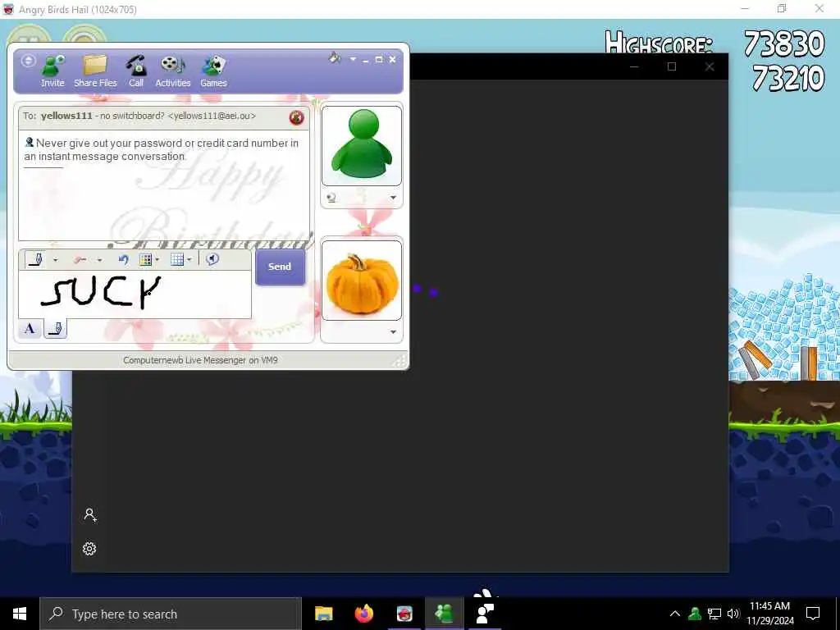Image resolution: width=840 pixels, height=630 pixels.
Task: Expand the pen tool options arrow
Action: [x=55, y=260]
